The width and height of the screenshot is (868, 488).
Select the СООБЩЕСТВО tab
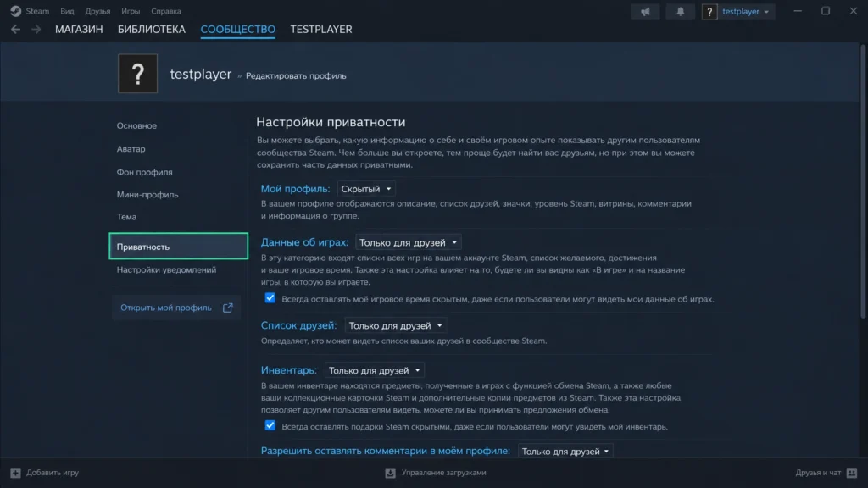[x=237, y=30]
